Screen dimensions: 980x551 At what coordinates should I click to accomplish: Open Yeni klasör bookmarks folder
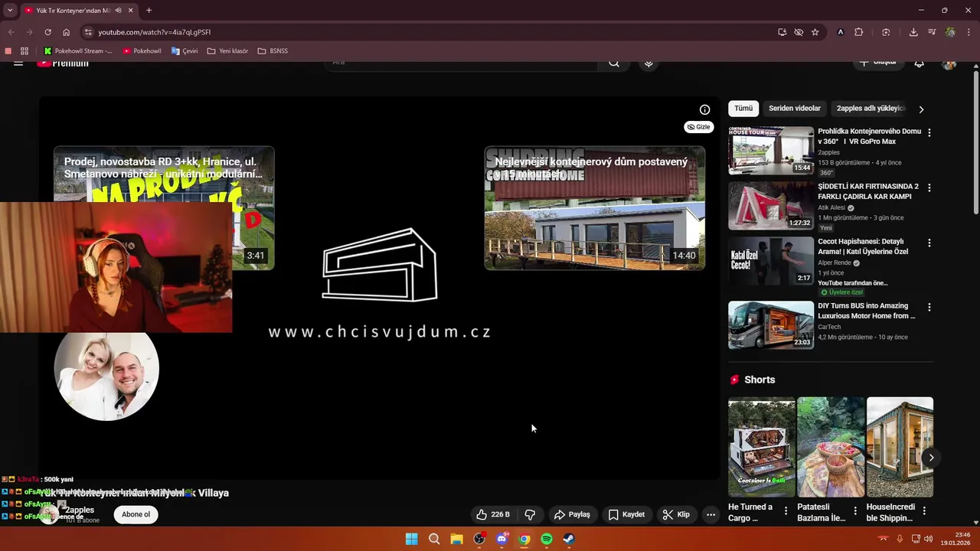228,51
